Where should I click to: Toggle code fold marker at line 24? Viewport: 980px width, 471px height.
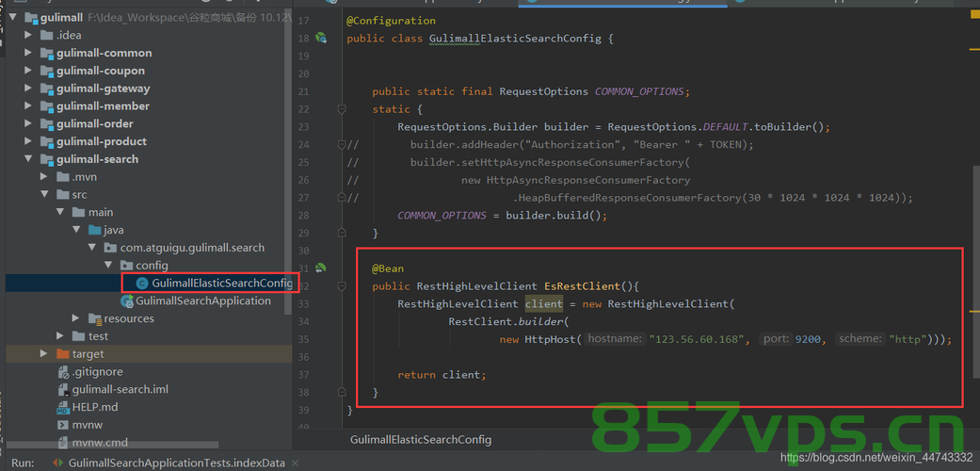[x=341, y=145]
